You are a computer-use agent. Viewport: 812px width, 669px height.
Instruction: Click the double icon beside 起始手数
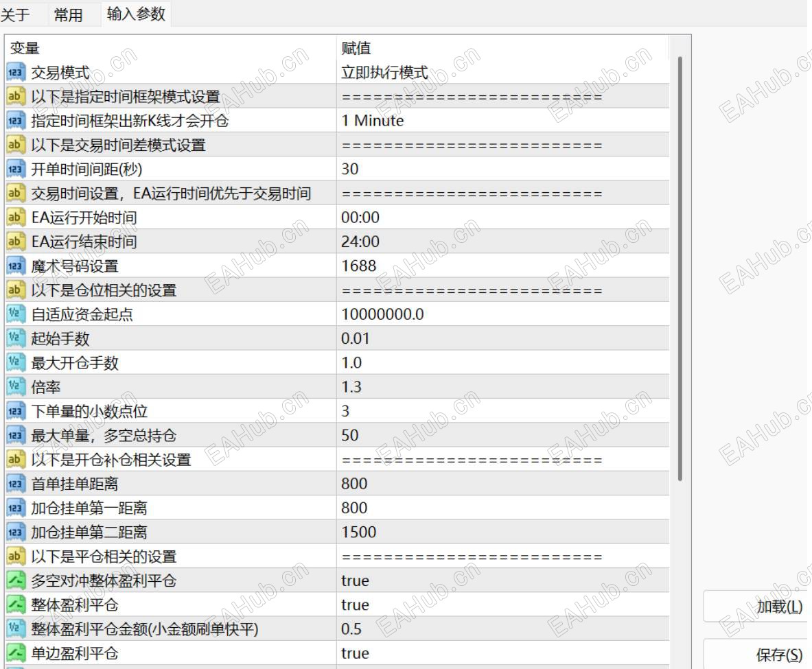tap(16, 338)
